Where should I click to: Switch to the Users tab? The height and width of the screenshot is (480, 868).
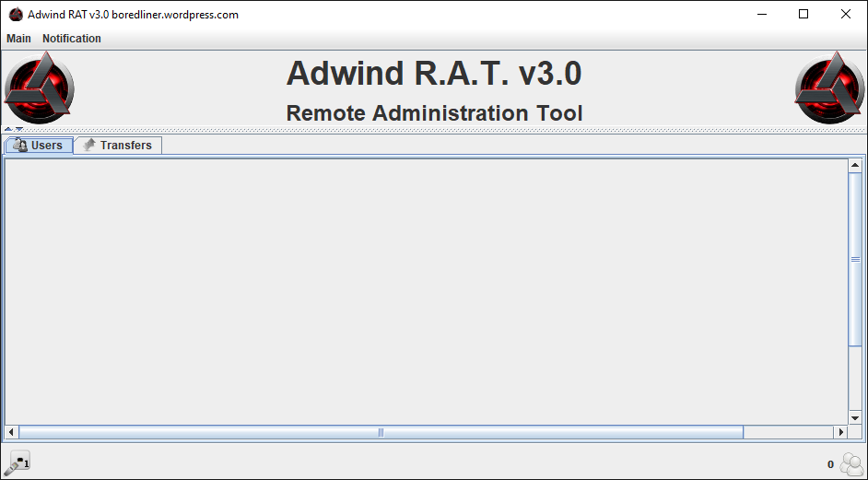[39, 146]
